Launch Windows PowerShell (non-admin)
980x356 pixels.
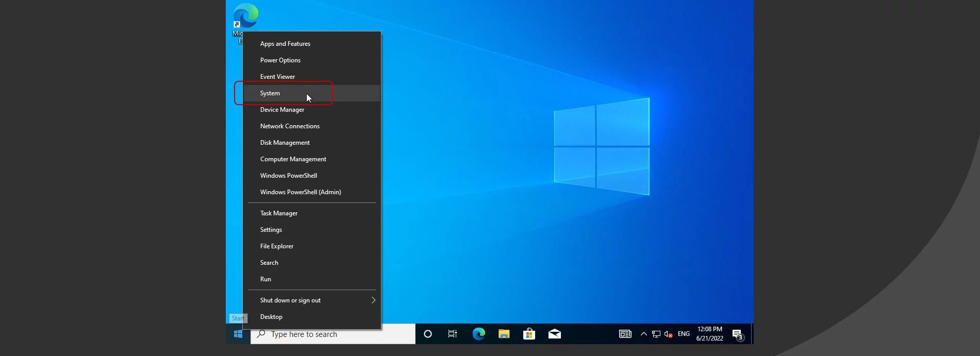click(x=312, y=176)
